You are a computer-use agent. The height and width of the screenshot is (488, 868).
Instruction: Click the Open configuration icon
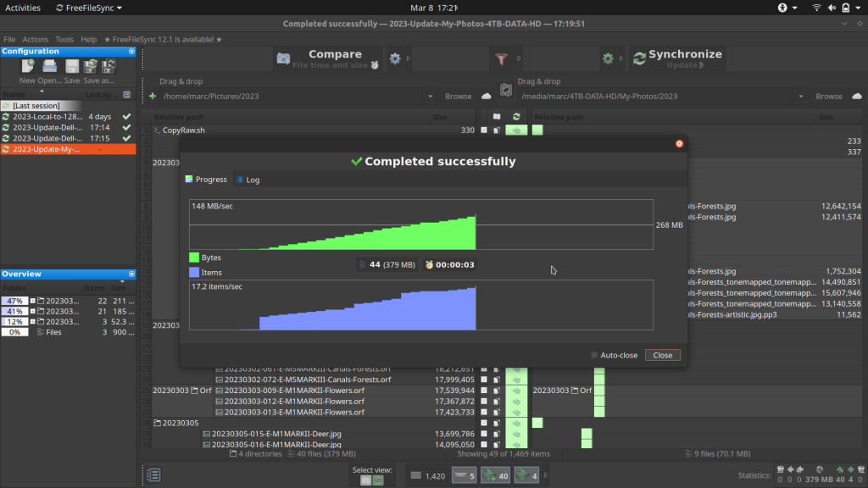50,67
